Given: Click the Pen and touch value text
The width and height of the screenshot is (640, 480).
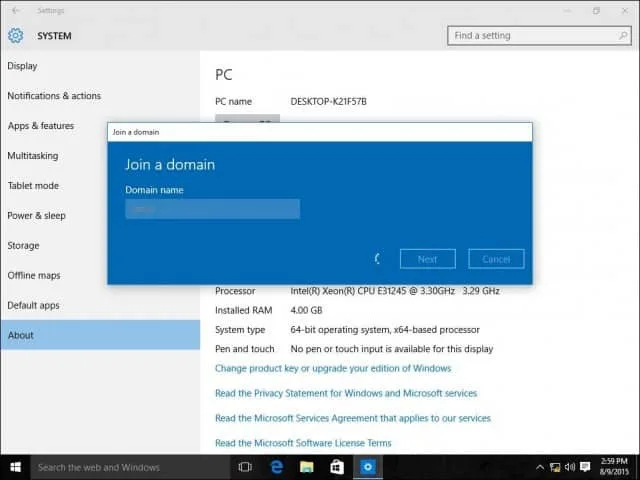Looking at the screenshot, I should (392, 349).
